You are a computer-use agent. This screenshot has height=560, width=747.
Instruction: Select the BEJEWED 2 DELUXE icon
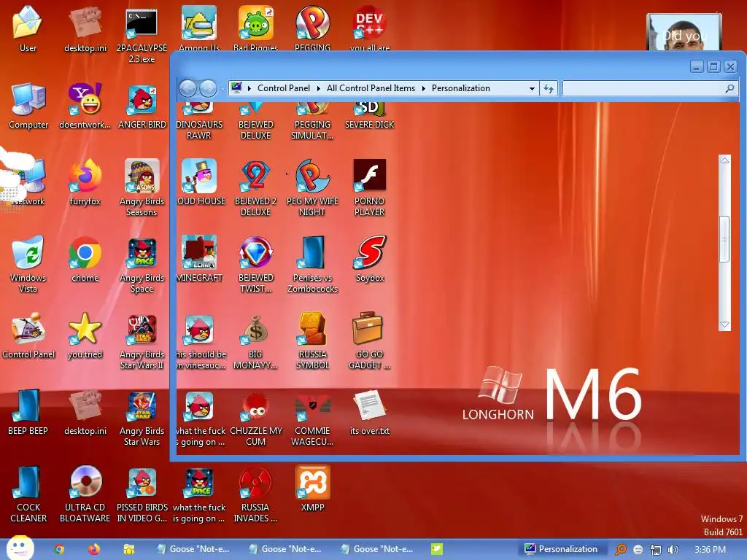(255, 187)
